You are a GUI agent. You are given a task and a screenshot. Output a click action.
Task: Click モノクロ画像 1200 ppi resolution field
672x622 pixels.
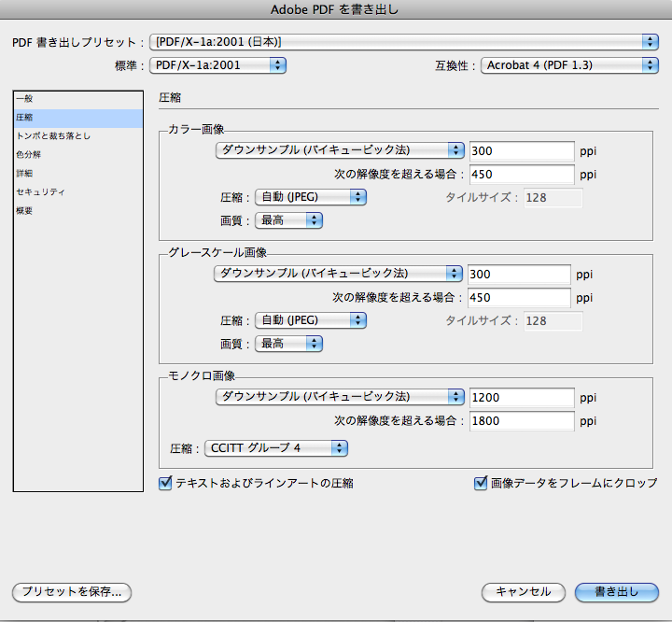[x=522, y=398]
